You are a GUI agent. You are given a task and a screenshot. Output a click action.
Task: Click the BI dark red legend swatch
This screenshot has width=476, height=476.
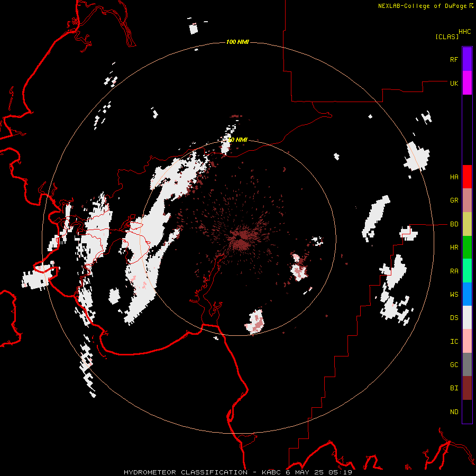467,388
